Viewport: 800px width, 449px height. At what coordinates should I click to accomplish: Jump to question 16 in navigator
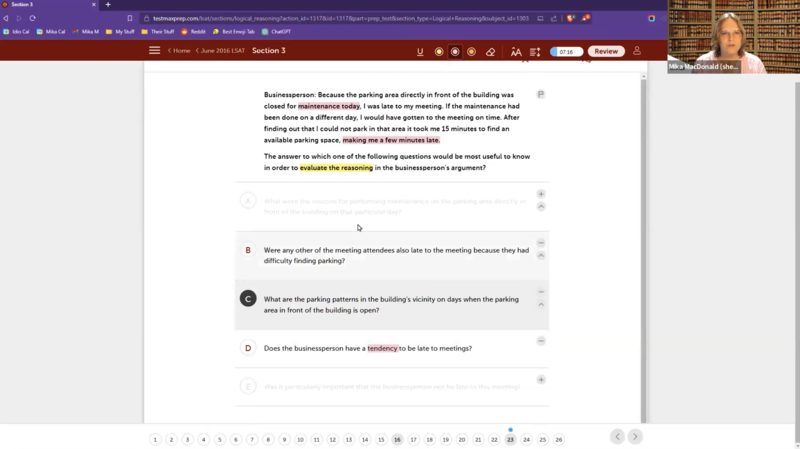pyautogui.click(x=397, y=439)
